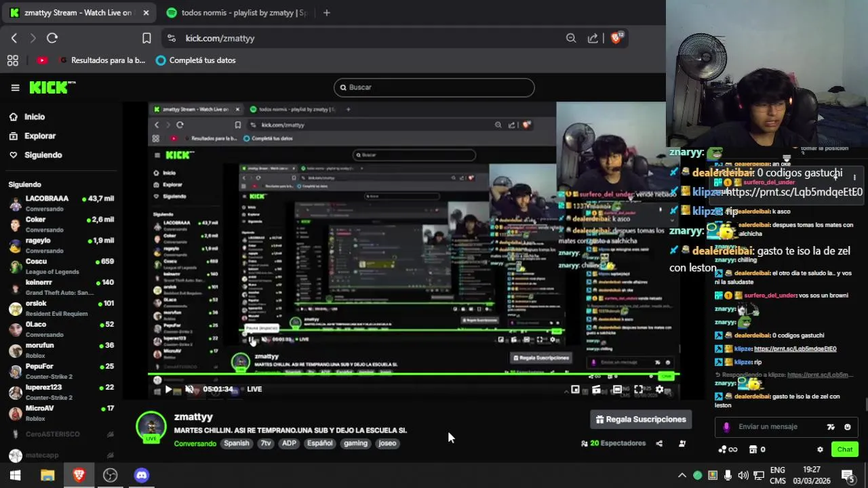This screenshot has height=488, width=868.
Task: Open morufun Roblox channel
Action: coord(61,350)
